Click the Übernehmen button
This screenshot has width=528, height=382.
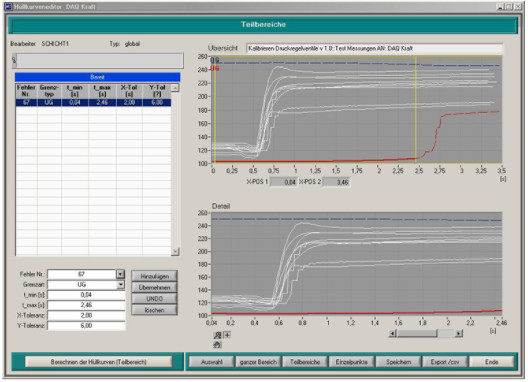[x=154, y=288]
